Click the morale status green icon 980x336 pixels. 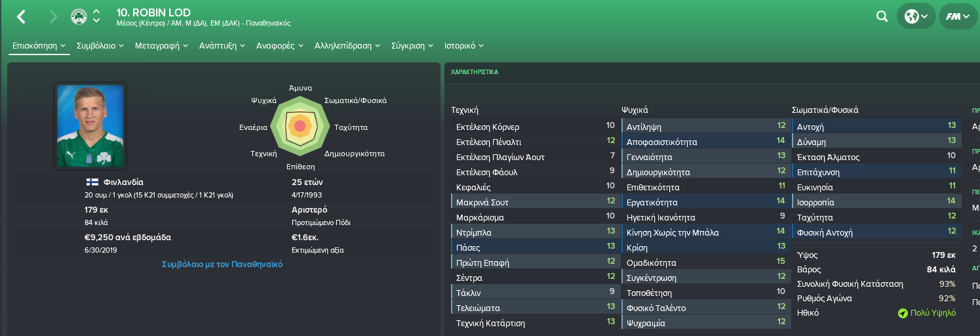[x=903, y=313]
